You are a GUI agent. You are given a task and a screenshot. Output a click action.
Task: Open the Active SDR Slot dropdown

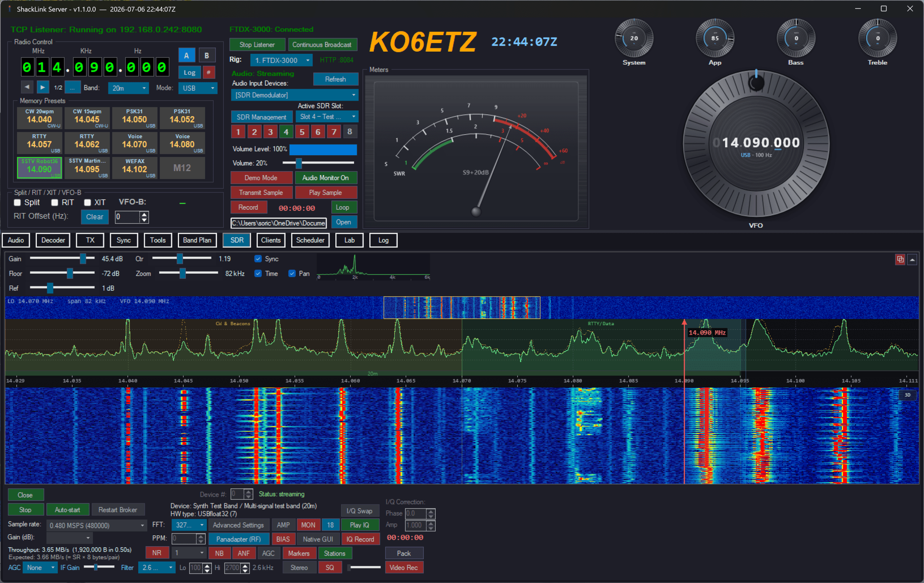327,117
